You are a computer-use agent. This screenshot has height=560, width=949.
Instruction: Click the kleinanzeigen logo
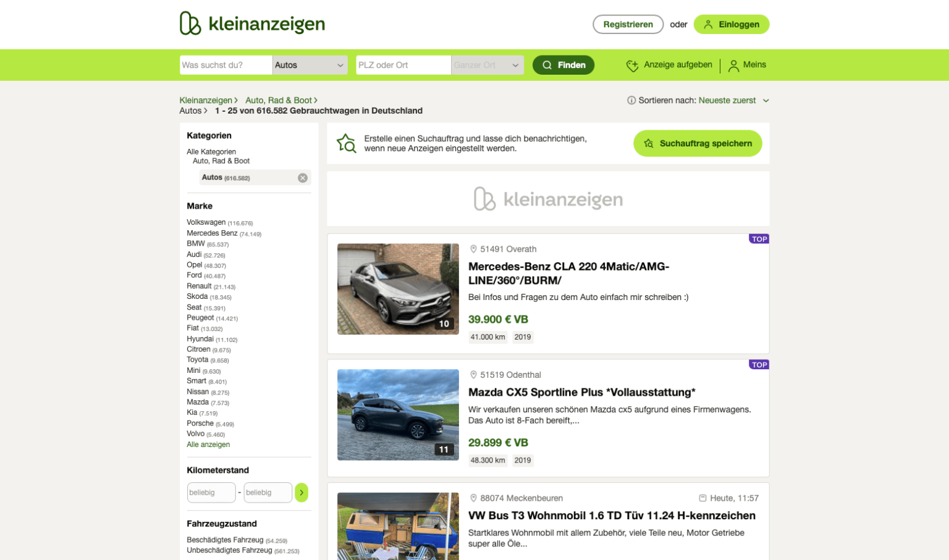tap(252, 24)
